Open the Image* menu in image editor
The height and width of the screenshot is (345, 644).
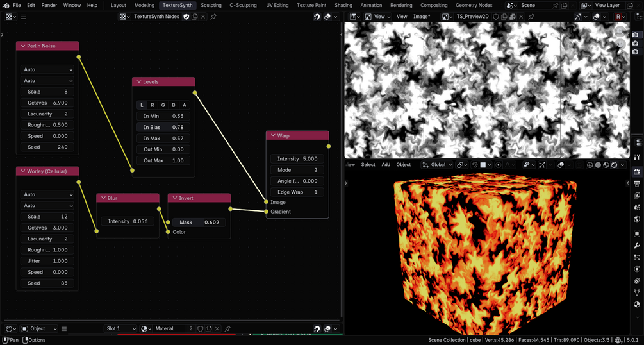(422, 17)
